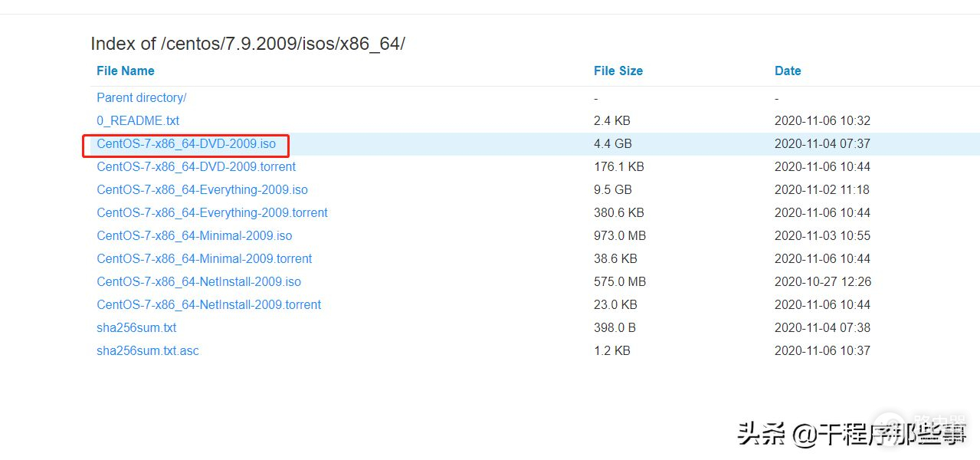Download CentOS-7-x86_64-Everything-2009.torrent
Screen dimensions: 980x460
[x=212, y=212]
